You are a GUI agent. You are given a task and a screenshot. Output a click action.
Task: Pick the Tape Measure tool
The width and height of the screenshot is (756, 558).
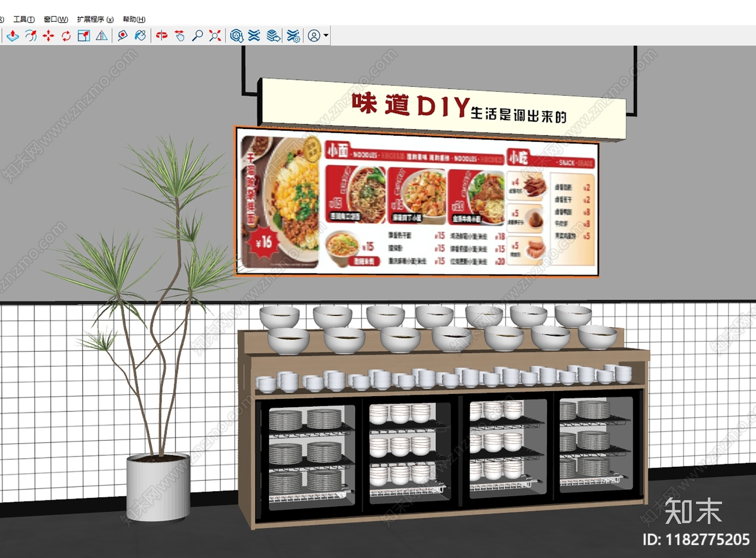(x=122, y=35)
